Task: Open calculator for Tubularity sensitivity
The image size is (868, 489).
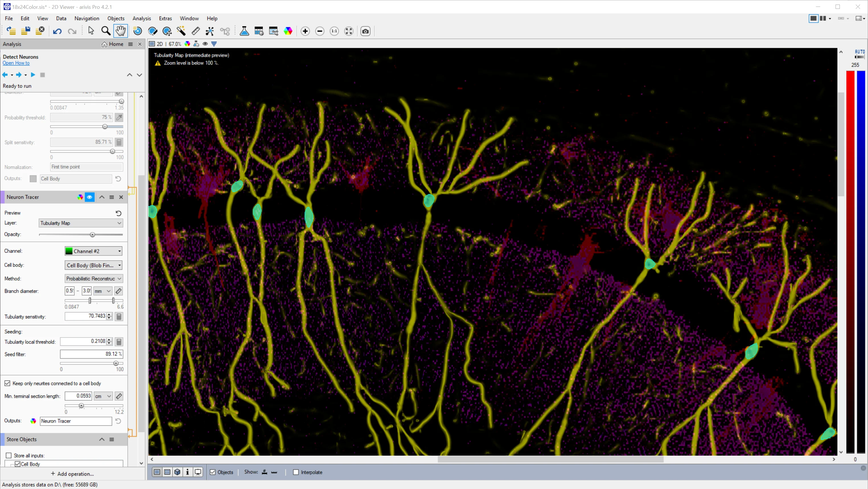Action: pos(119,316)
